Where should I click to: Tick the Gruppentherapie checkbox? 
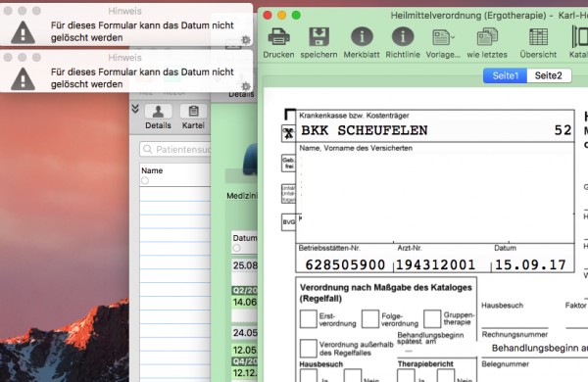point(432,319)
